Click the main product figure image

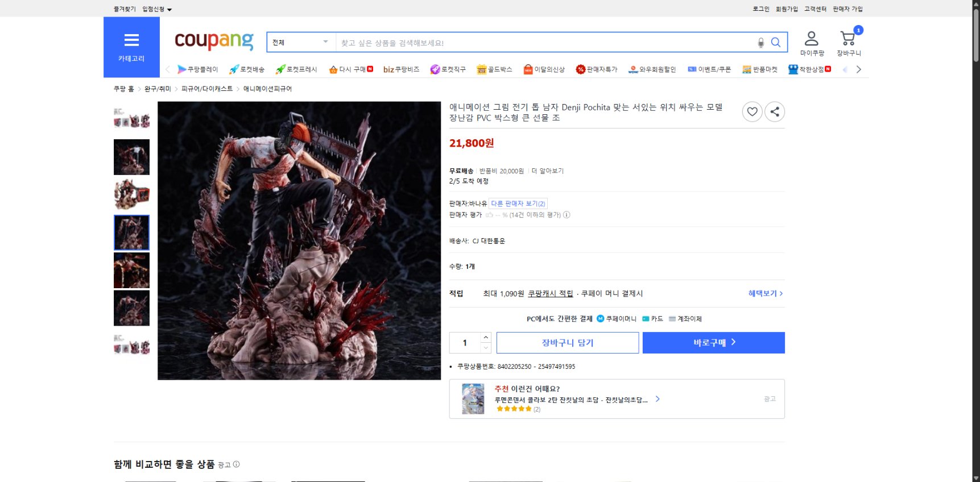tap(299, 240)
